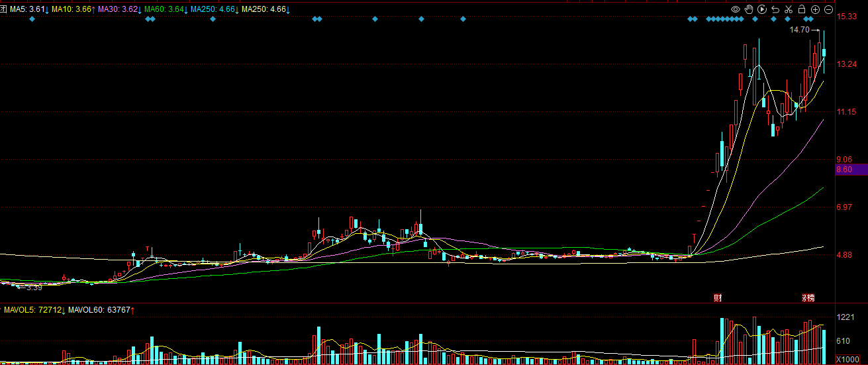Toggle the eye visibility icon
The height and width of the screenshot is (365, 868).
point(736,9)
